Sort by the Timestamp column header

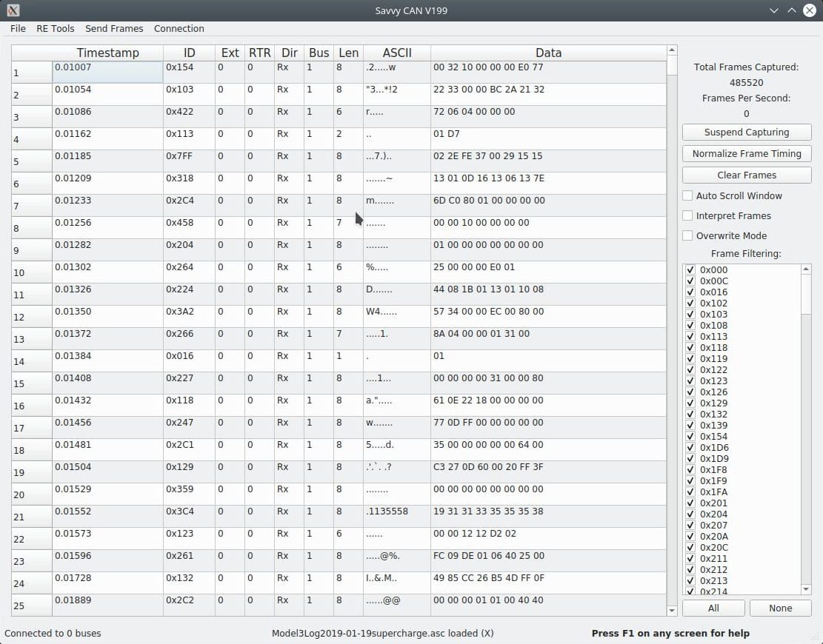[x=107, y=53]
